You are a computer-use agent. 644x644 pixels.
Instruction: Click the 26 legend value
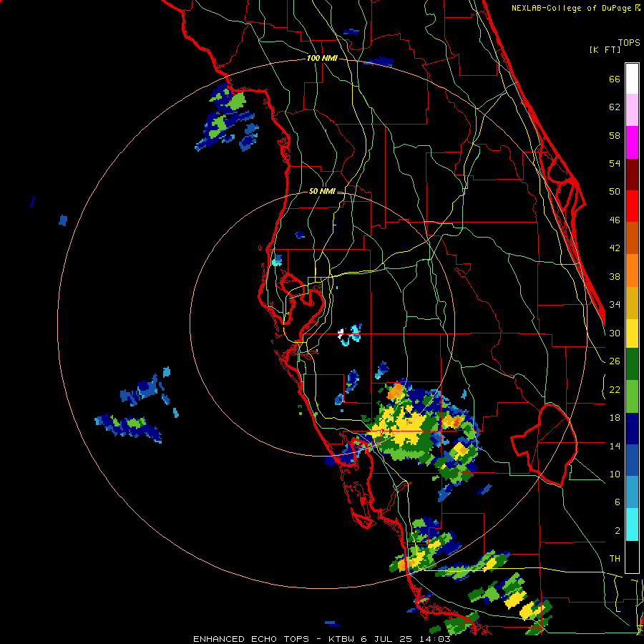coord(615,361)
